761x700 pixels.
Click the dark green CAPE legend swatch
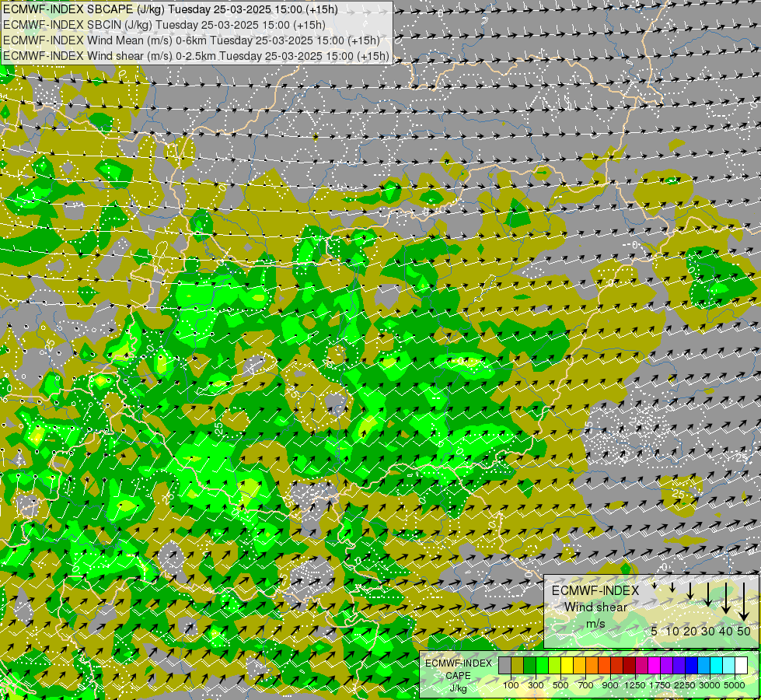coord(530,666)
